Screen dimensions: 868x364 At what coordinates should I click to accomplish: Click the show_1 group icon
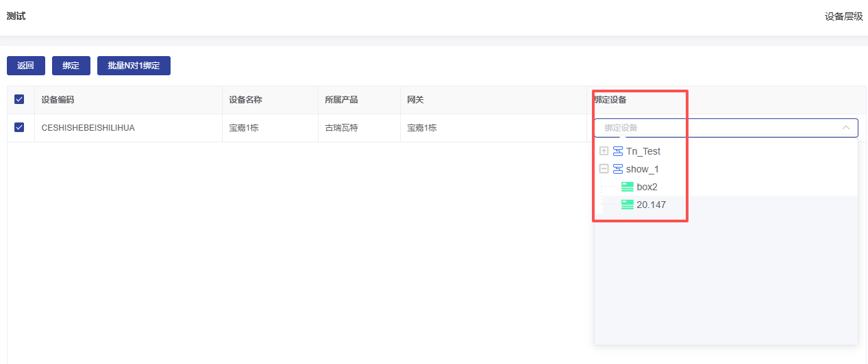618,169
